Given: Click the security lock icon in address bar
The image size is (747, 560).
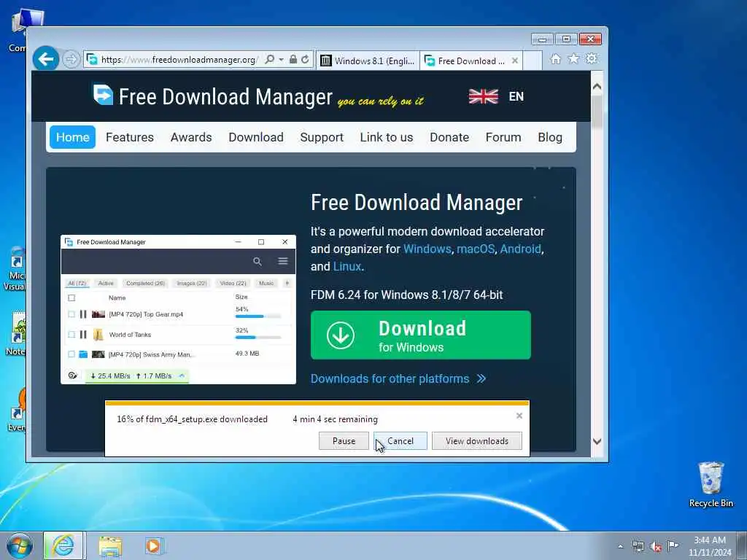Looking at the screenshot, I should tap(293, 60).
